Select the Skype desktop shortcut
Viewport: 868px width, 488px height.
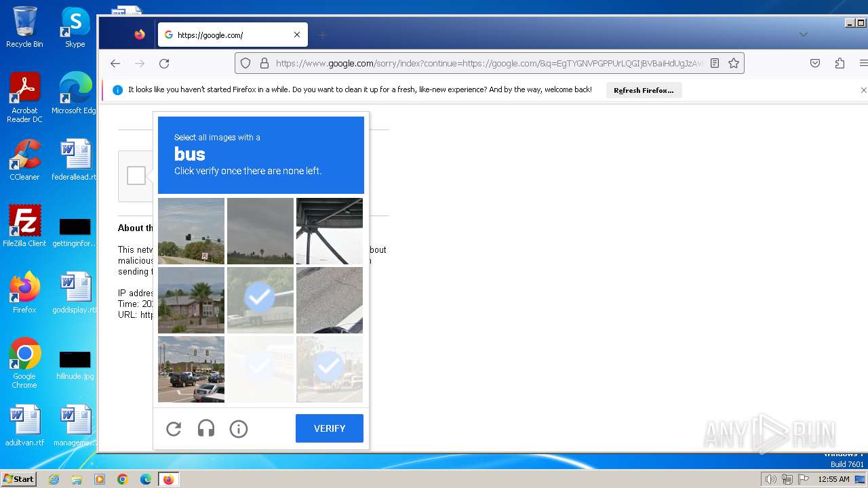point(75,27)
